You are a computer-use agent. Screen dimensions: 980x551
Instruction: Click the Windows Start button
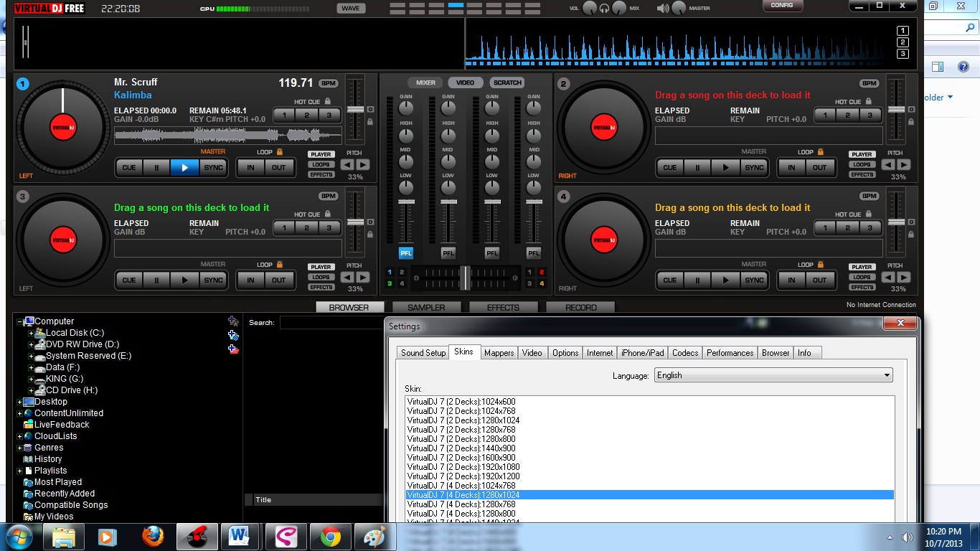coord(19,537)
